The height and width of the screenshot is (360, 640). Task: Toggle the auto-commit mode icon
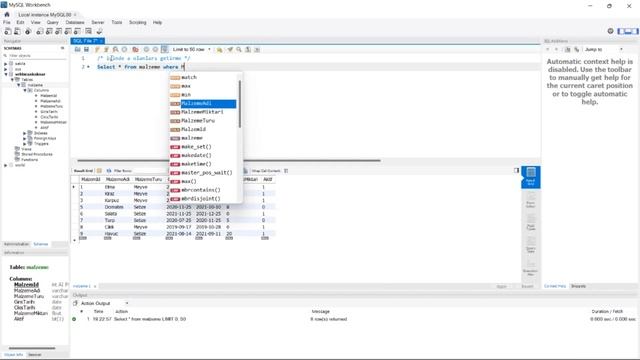pos(164,49)
